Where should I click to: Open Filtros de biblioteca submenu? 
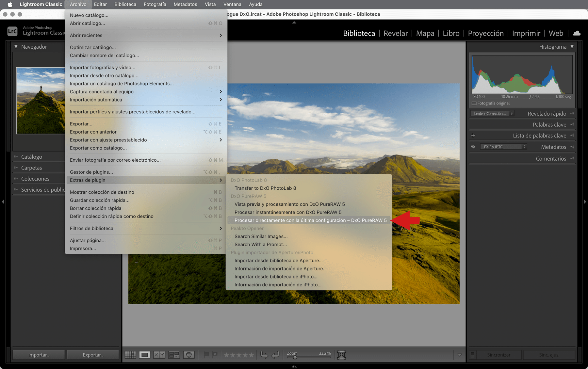[x=146, y=228]
